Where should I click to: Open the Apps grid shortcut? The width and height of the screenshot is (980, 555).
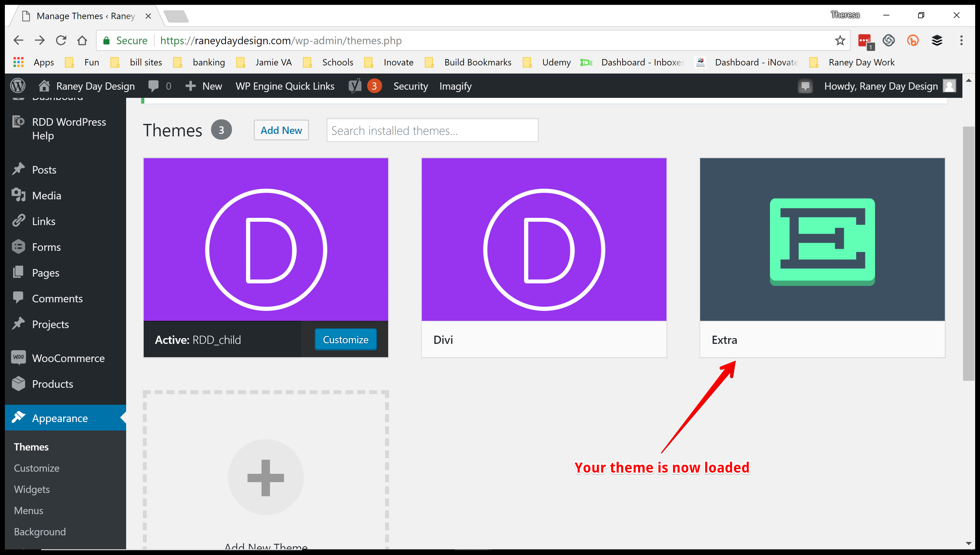pyautogui.click(x=18, y=62)
